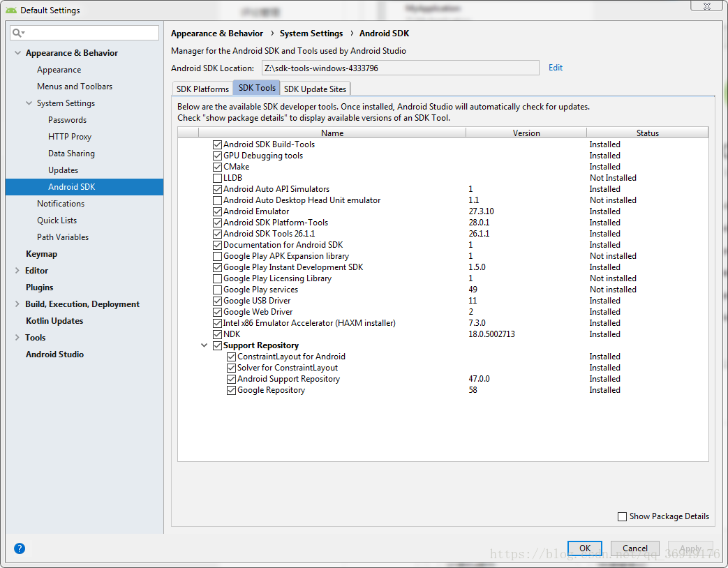Click the settings search field

pyautogui.click(x=84, y=33)
